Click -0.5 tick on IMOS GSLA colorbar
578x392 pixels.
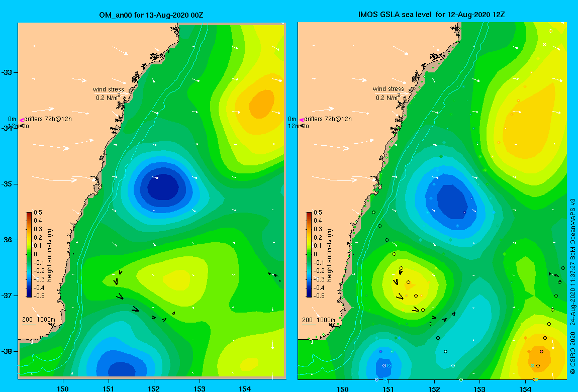click(x=319, y=296)
